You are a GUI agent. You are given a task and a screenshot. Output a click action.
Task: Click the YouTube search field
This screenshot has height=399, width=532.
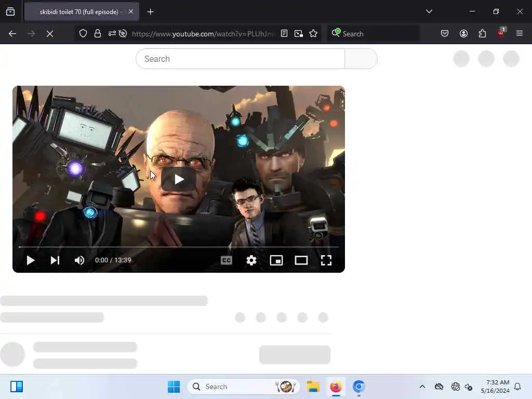[240, 59]
